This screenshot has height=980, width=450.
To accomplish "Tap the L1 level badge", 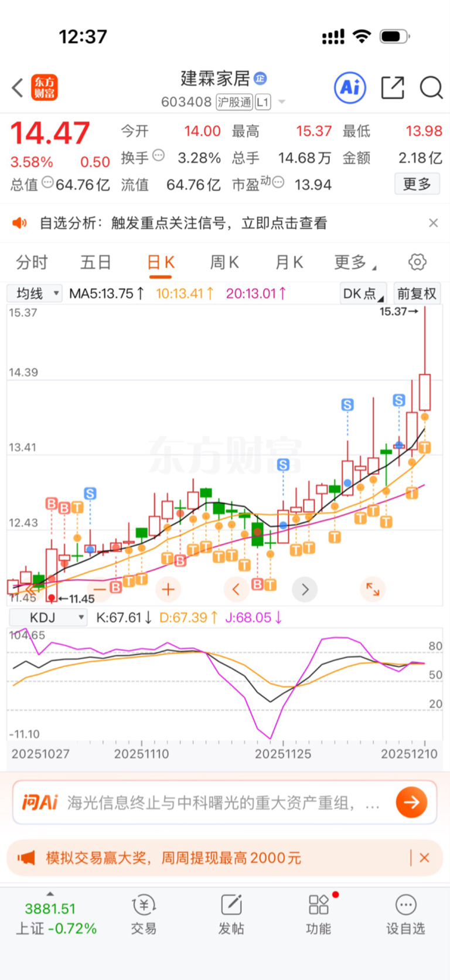I will point(263,102).
